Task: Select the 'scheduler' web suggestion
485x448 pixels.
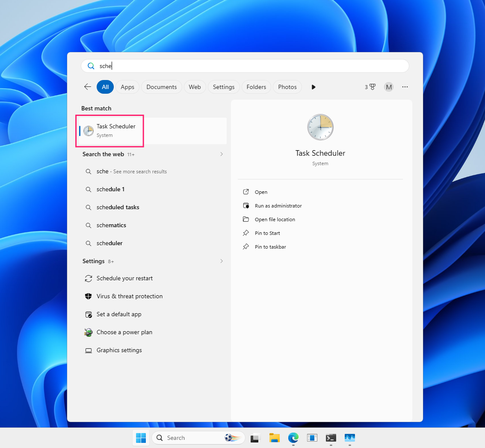Action: (x=153, y=243)
